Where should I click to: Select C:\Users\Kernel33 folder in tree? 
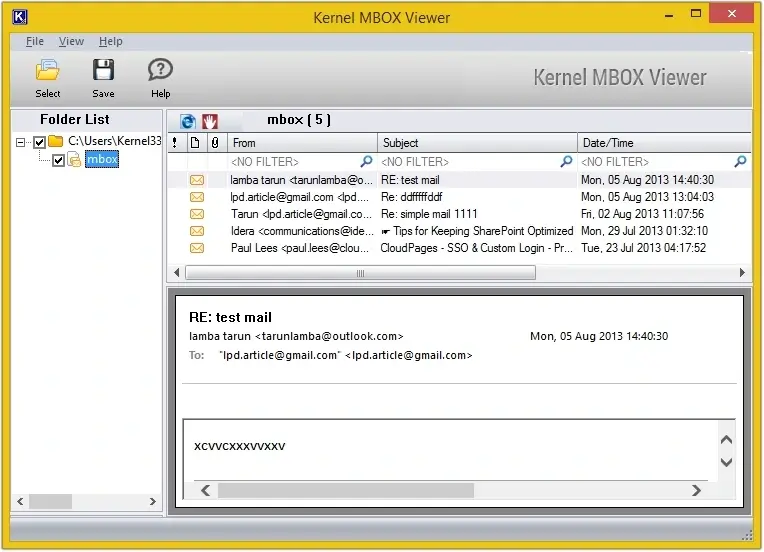(115, 141)
